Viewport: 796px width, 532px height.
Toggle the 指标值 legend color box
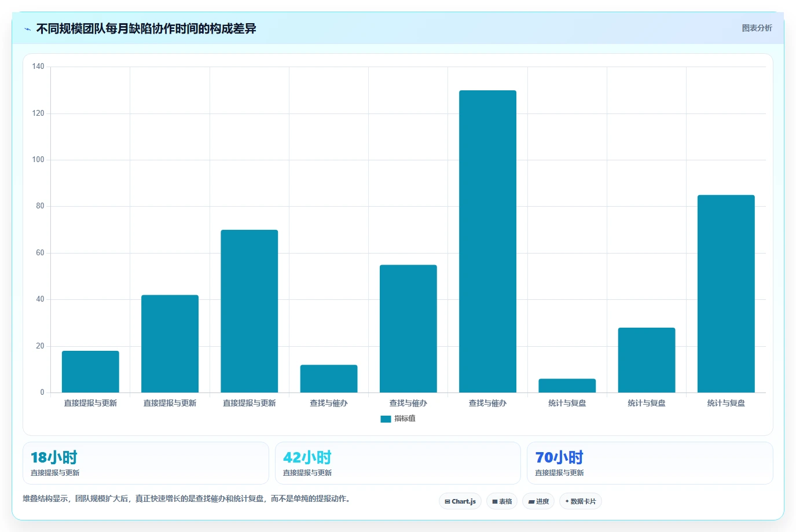pos(386,419)
